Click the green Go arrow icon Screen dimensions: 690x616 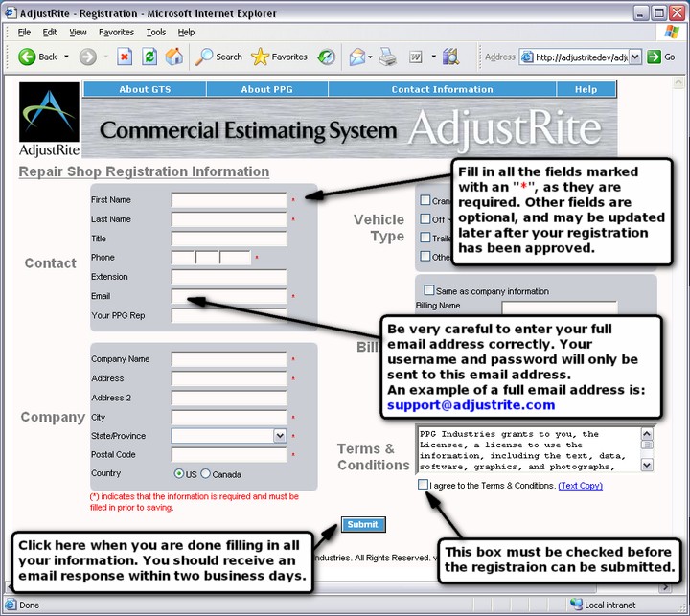coord(654,57)
